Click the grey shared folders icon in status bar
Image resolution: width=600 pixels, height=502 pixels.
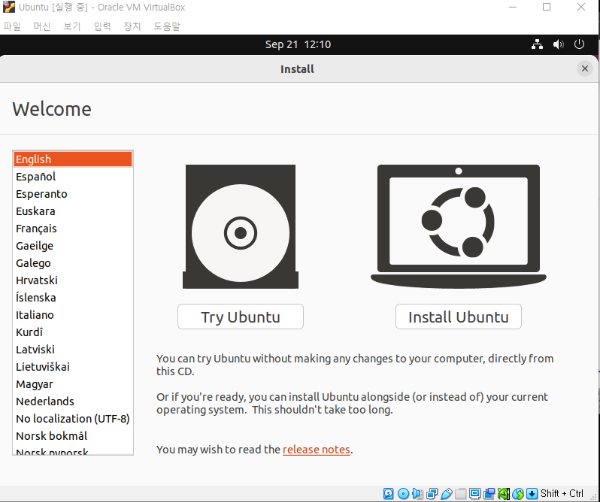(461, 494)
